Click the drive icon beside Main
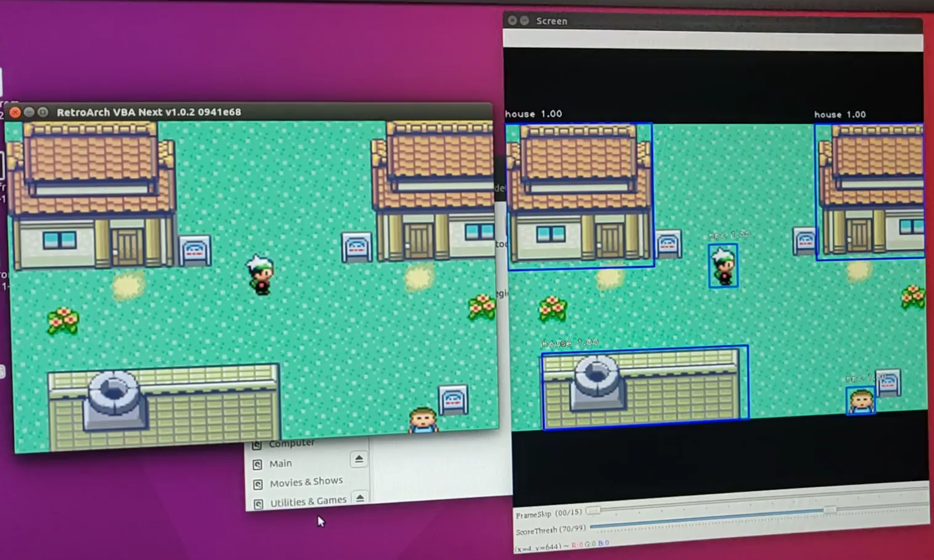Viewport: 934px width, 560px height. pos(257,464)
